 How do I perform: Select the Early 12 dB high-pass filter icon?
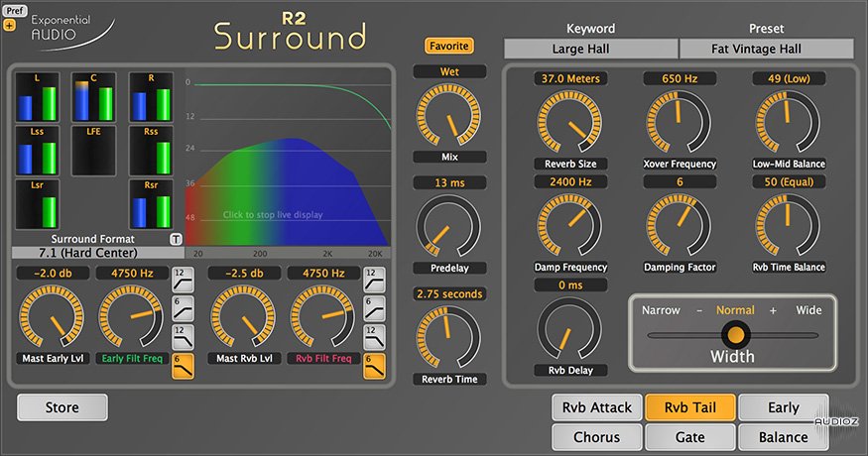[x=183, y=280]
